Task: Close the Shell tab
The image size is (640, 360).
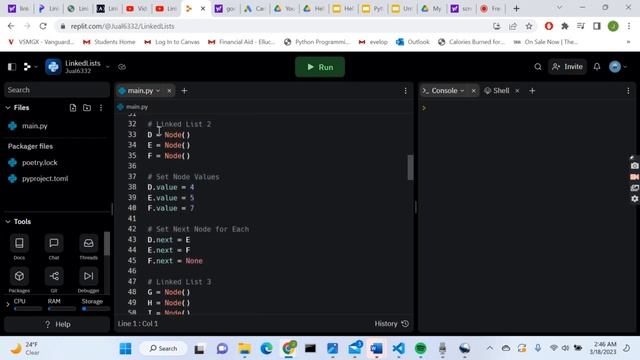Action: (x=517, y=91)
